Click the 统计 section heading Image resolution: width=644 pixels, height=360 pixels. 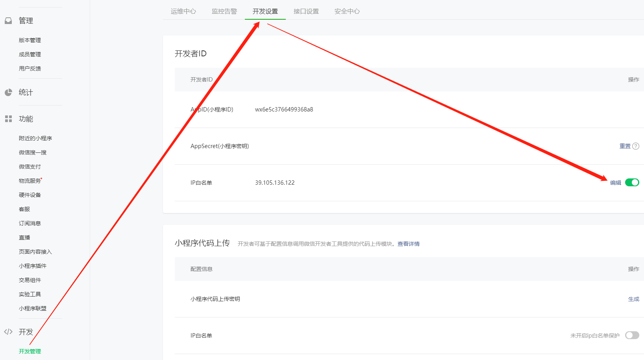pyautogui.click(x=26, y=92)
